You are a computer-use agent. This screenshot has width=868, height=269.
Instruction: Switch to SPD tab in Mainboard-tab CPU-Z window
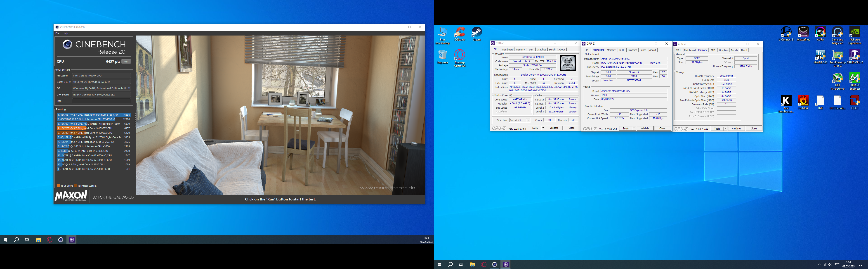point(621,50)
